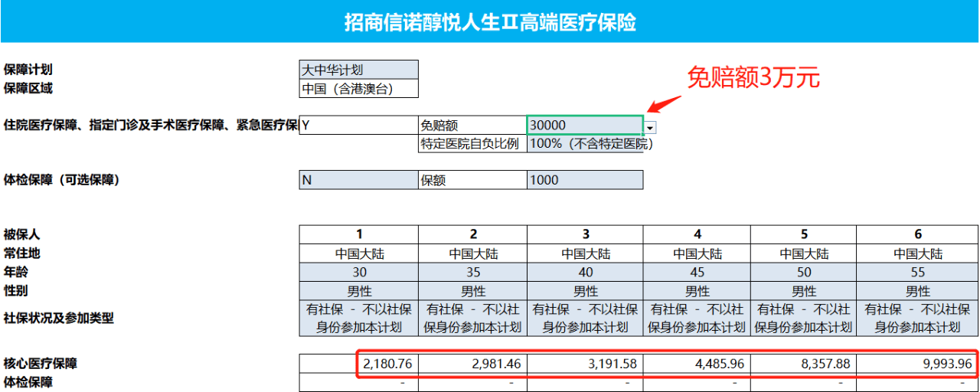Select insured column header 2
The width and height of the screenshot is (980, 392).
473,234
